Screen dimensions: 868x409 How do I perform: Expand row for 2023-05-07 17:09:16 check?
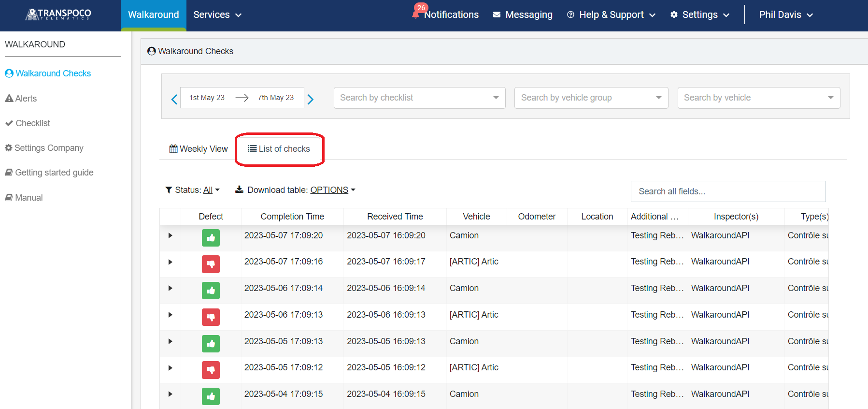[x=170, y=262]
